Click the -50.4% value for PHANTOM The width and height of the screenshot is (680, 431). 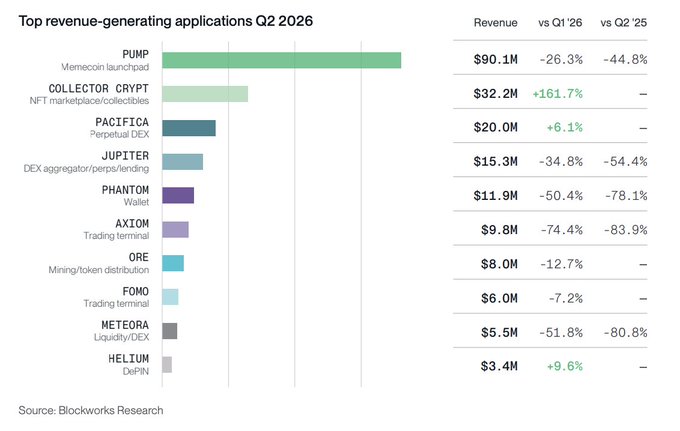pos(561,196)
